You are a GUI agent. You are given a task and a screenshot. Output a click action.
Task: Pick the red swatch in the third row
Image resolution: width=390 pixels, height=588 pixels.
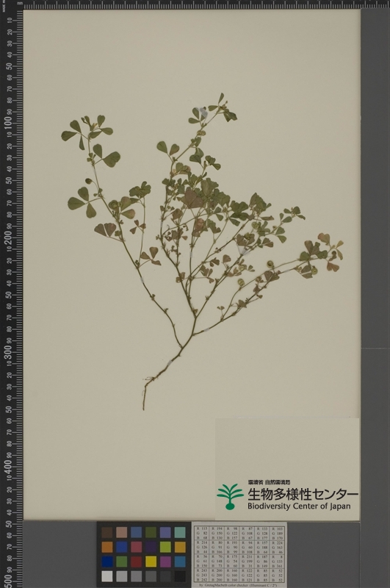(x=137, y=562)
